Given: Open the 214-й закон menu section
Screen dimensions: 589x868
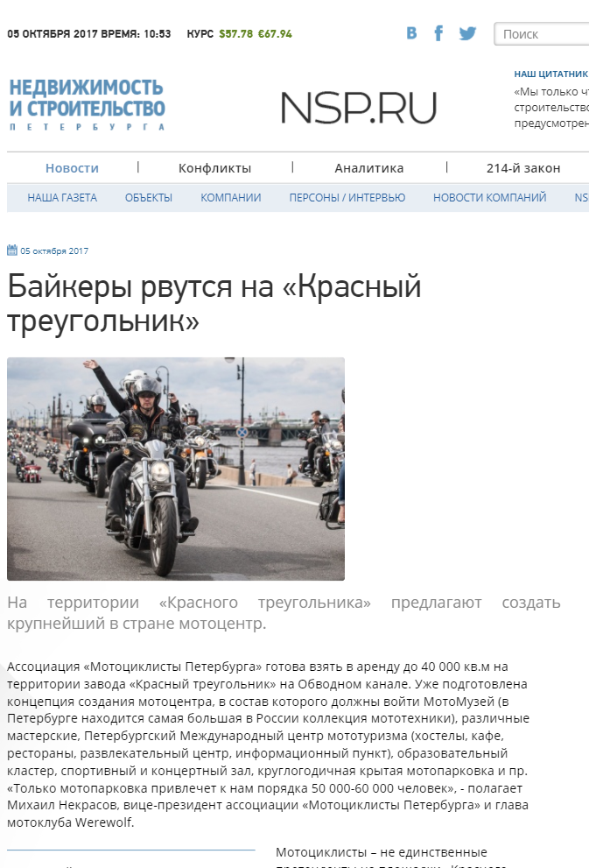Looking at the screenshot, I should click(x=523, y=168).
